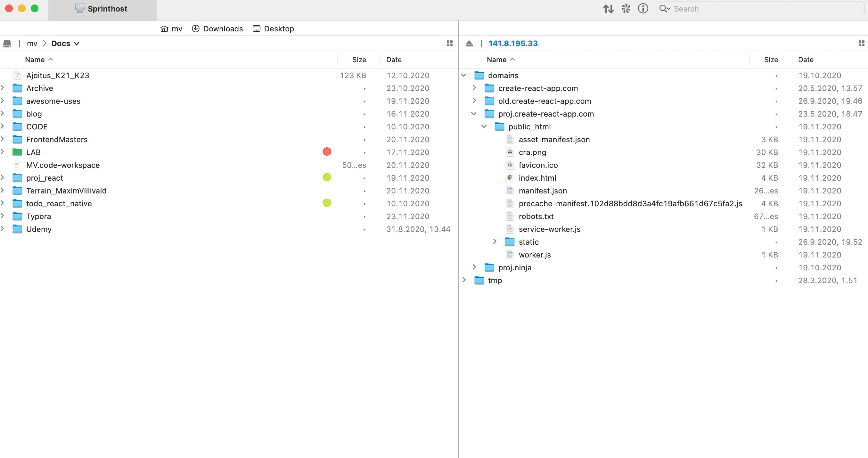Select the FrontendMasters folder icon
Image resolution: width=868 pixels, height=458 pixels.
click(x=17, y=139)
